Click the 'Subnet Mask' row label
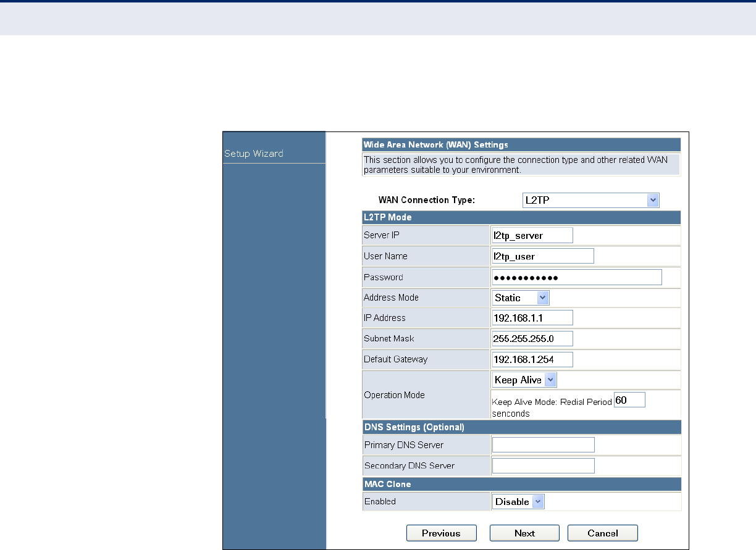The height and width of the screenshot is (550, 756). tap(389, 339)
